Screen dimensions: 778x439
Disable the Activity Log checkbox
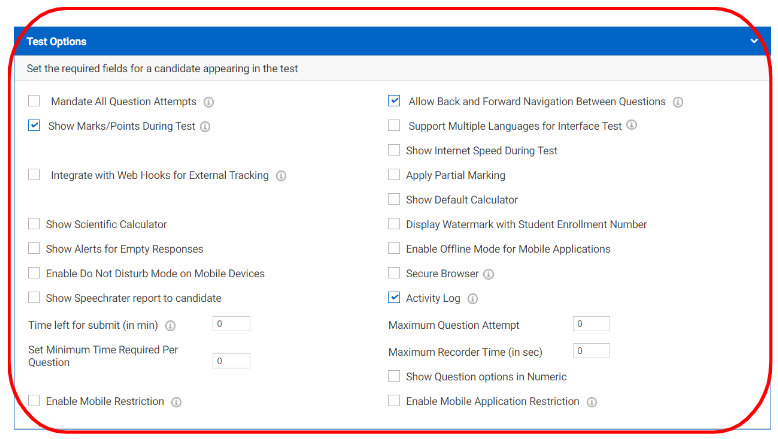(394, 298)
